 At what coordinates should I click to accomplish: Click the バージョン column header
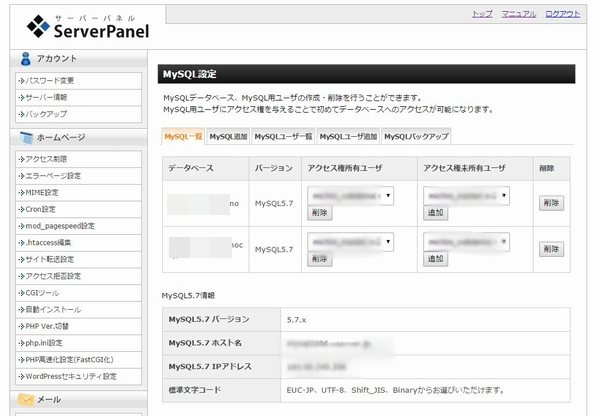click(274, 168)
